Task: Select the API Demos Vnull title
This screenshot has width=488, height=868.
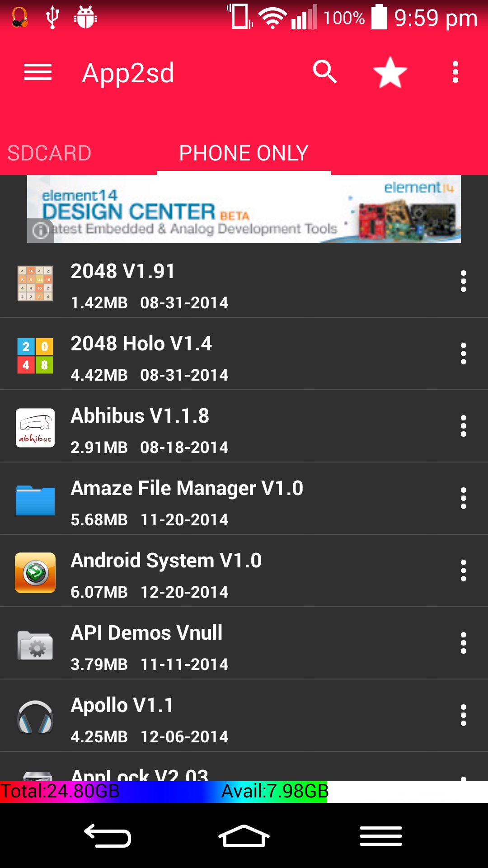Action: pyautogui.click(x=147, y=633)
